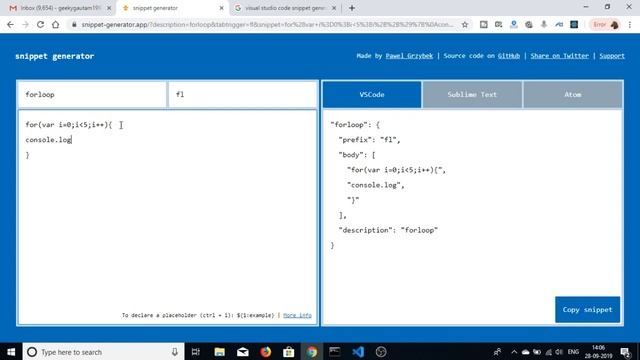Select the Sublime Text output tab

coord(472,94)
